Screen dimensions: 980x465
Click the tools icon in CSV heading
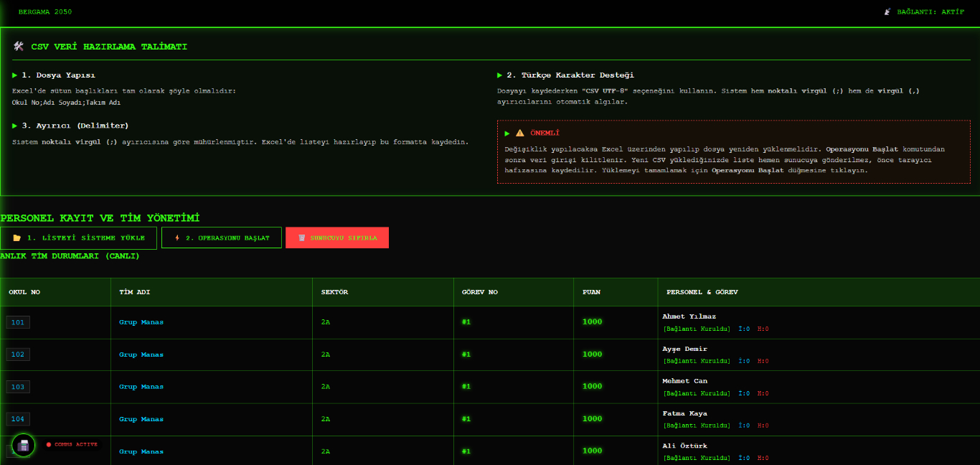(x=19, y=47)
